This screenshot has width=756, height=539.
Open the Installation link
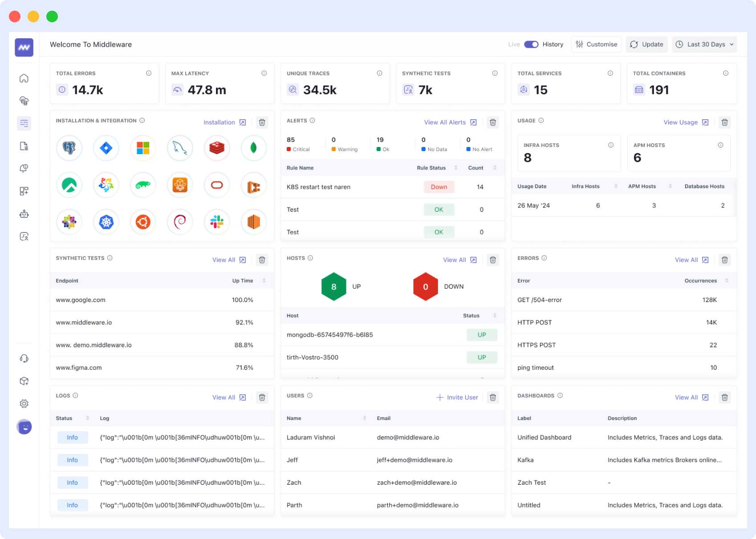point(219,122)
